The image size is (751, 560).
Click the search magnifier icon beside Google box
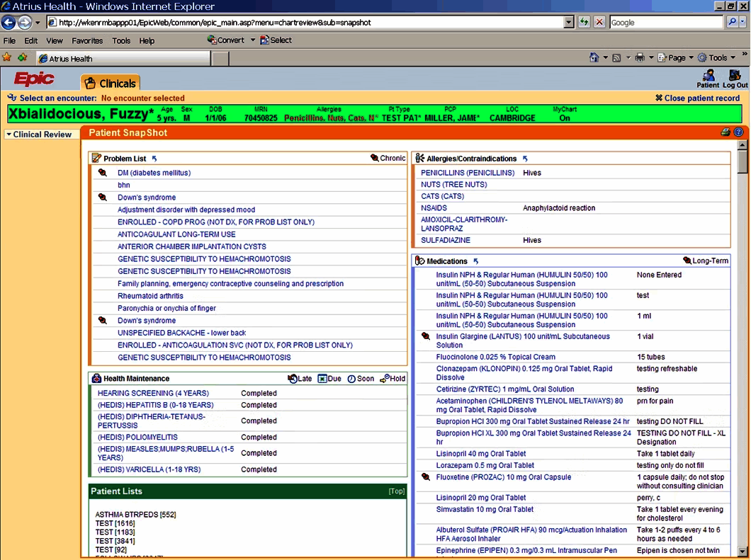[732, 22]
